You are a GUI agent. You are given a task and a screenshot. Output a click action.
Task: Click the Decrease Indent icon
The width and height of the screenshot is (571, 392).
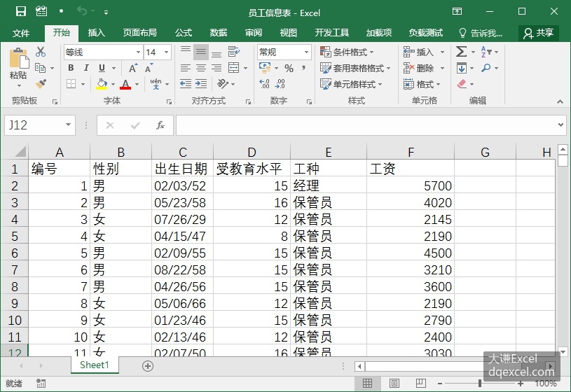186,84
